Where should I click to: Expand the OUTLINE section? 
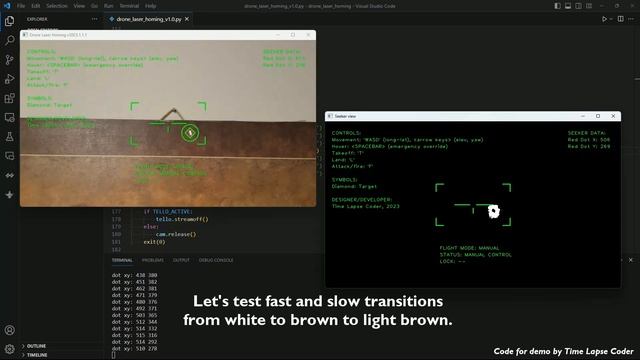36,346
